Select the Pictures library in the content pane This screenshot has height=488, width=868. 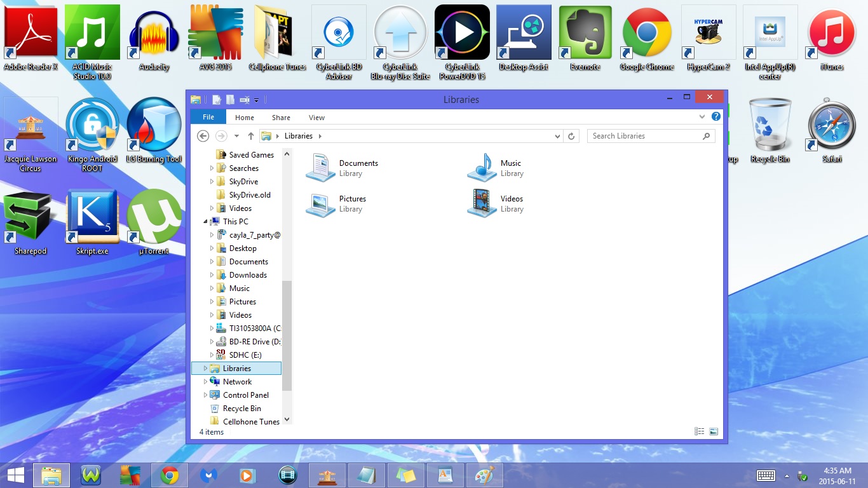coord(337,203)
